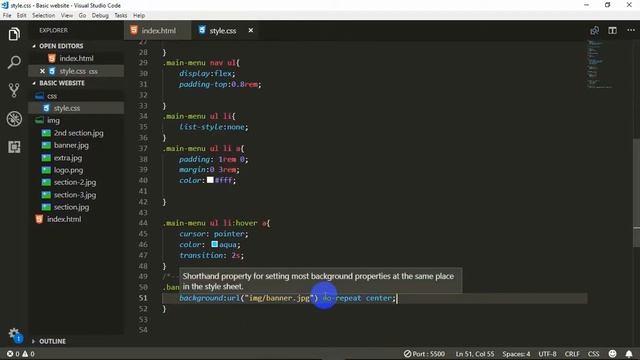
Task: Open the Edit menu
Action: [x=22, y=16]
